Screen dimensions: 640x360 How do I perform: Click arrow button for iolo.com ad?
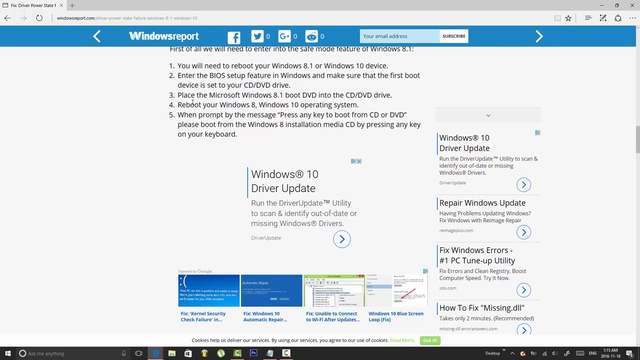coord(524,290)
